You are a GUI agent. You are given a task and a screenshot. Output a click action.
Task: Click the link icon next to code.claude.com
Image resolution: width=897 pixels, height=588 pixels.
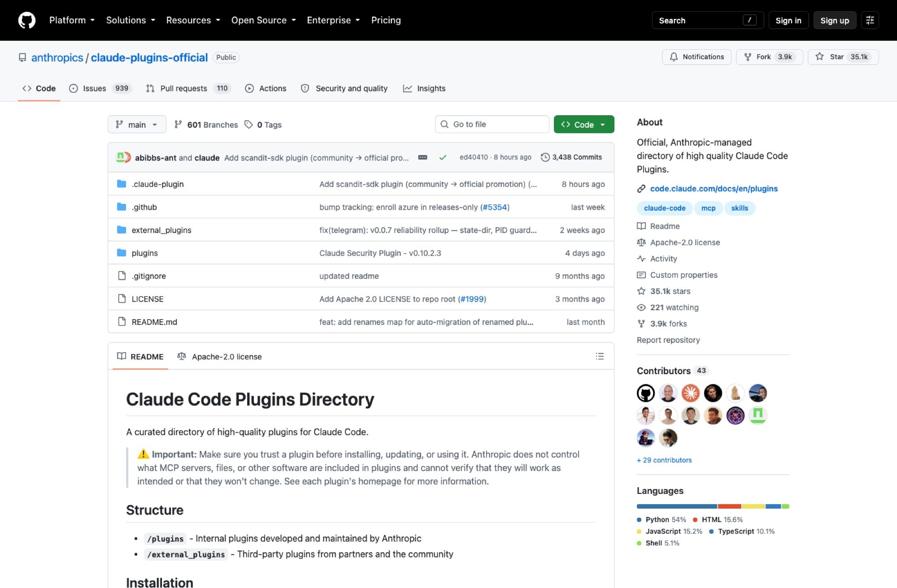pyautogui.click(x=641, y=189)
